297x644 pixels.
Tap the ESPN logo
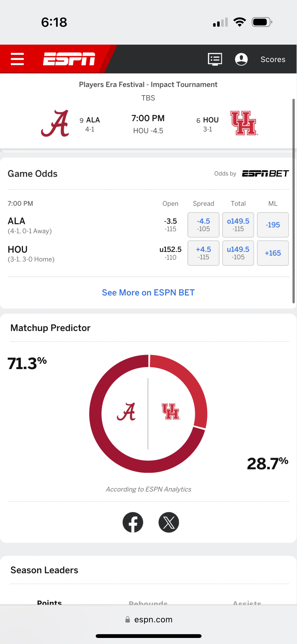(x=69, y=59)
